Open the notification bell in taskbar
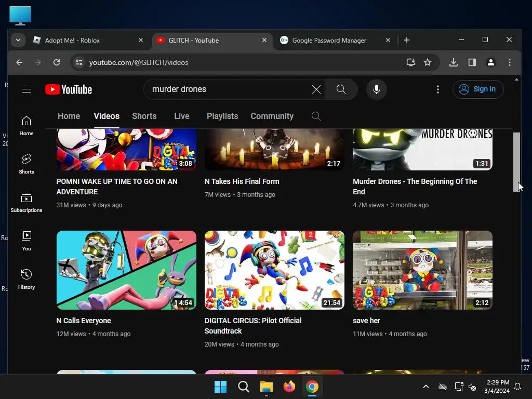 pos(518,387)
